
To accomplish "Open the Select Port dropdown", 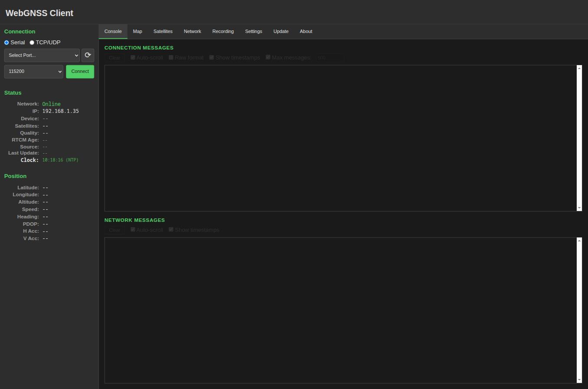I will pos(42,55).
